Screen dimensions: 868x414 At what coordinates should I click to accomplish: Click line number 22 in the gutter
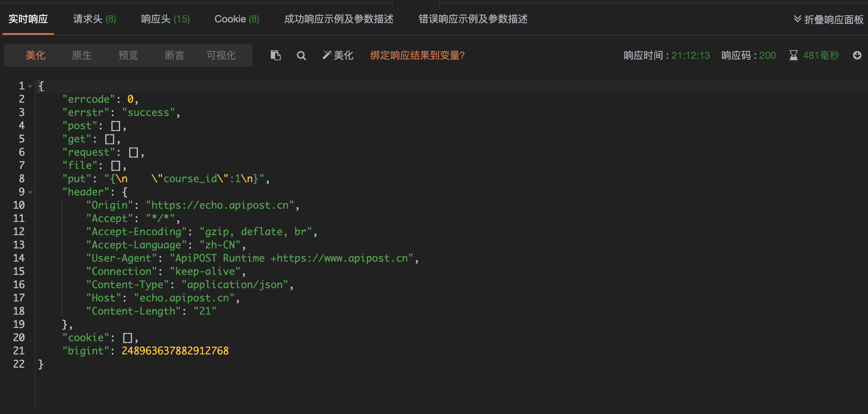[19, 364]
